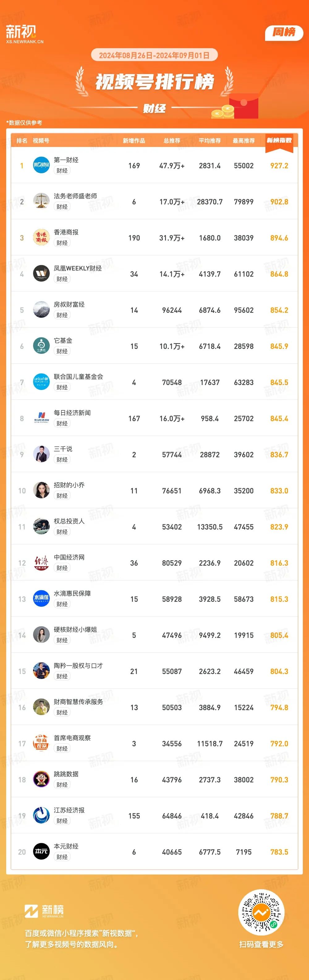
Task: Click the 水滴保 blue avatar
Action: pos(41,599)
